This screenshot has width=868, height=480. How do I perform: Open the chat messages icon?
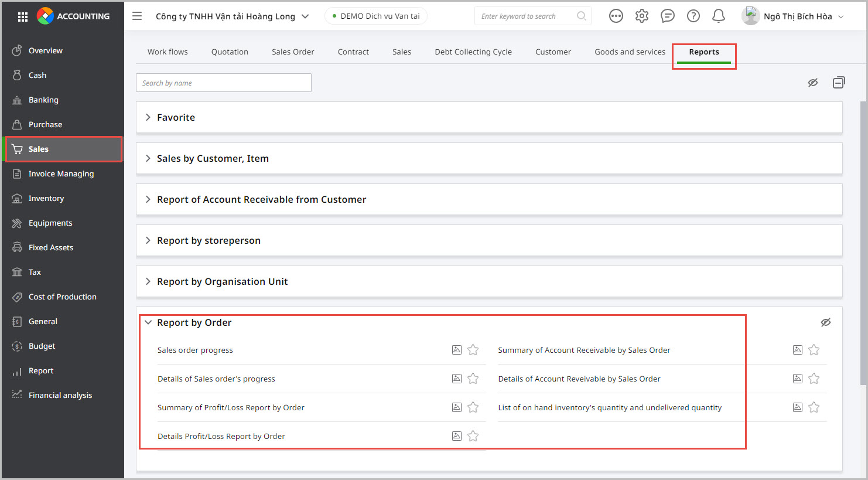pos(668,16)
